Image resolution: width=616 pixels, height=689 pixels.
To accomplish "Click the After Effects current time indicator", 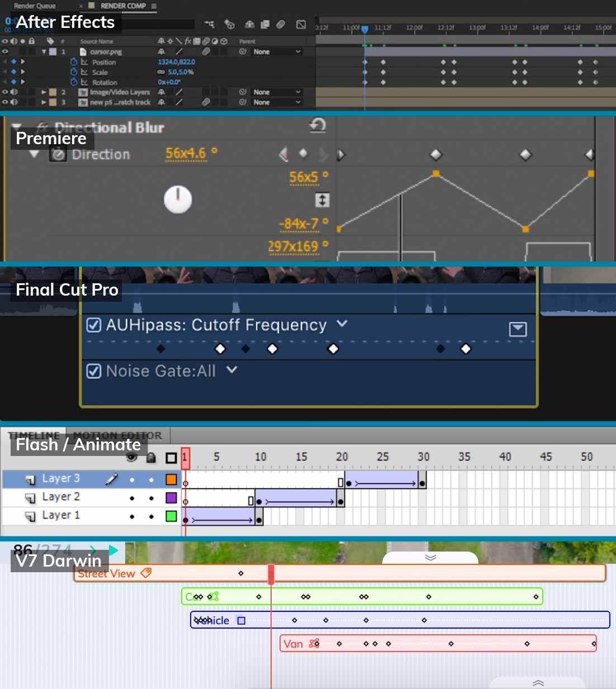I will click(364, 28).
